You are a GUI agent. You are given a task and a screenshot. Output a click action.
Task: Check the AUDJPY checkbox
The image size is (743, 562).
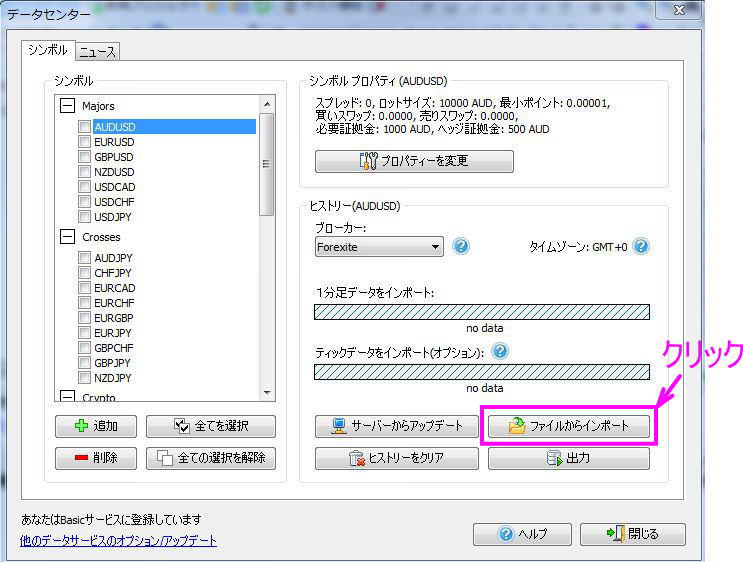pos(84,257)
